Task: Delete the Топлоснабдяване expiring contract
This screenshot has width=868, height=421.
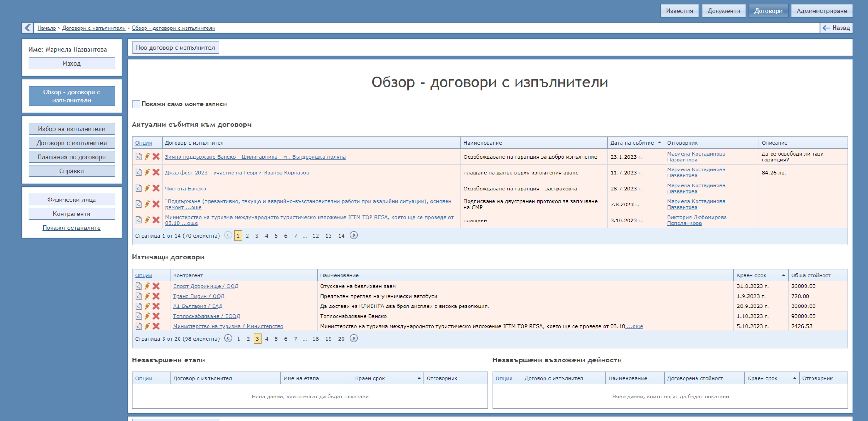Action: [x=156, y=316]
